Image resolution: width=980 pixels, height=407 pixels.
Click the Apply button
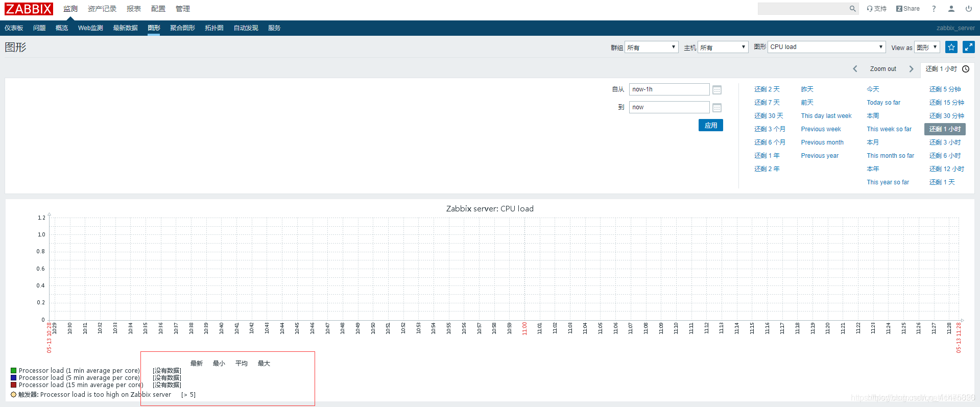[x=711, y=125]
